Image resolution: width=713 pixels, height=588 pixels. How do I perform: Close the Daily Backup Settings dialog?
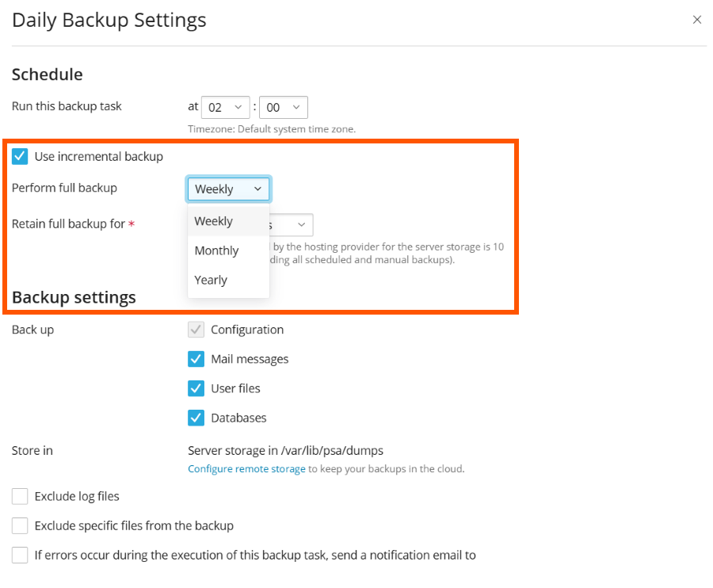pos(697,20)
